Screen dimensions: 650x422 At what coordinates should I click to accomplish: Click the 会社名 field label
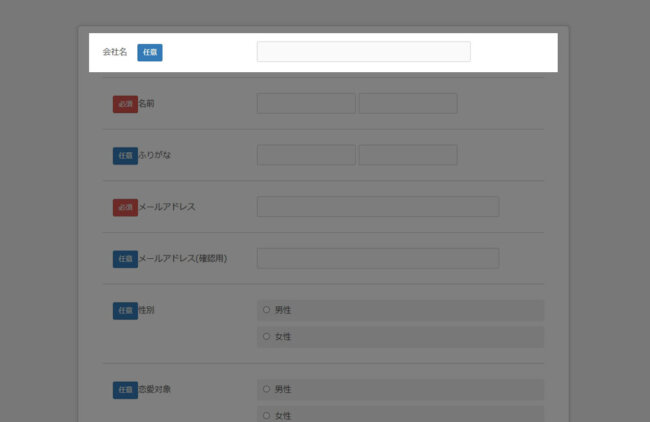[x=115, y=52]
